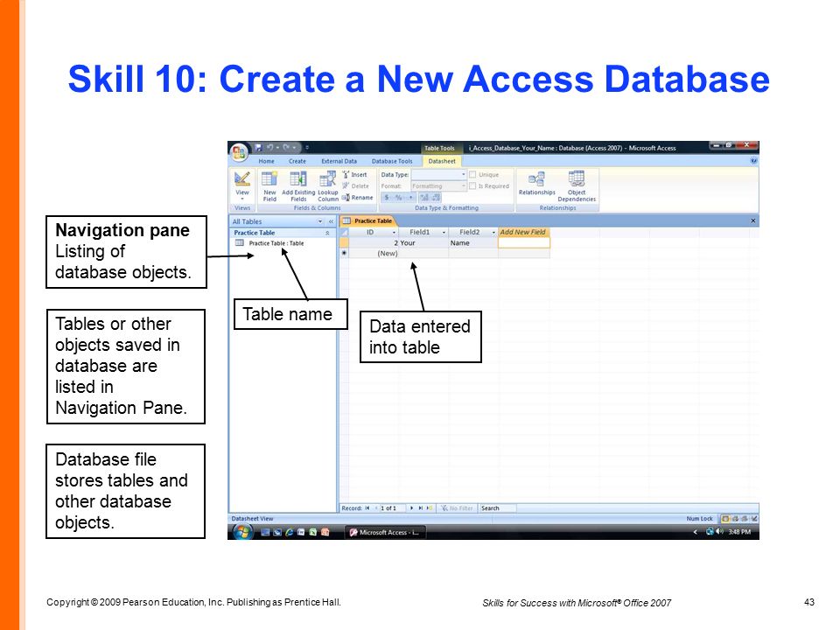Open Field1 column dropdown arrow
The width and height of the screenshot is (840, 630).
(x=444, y=233)
